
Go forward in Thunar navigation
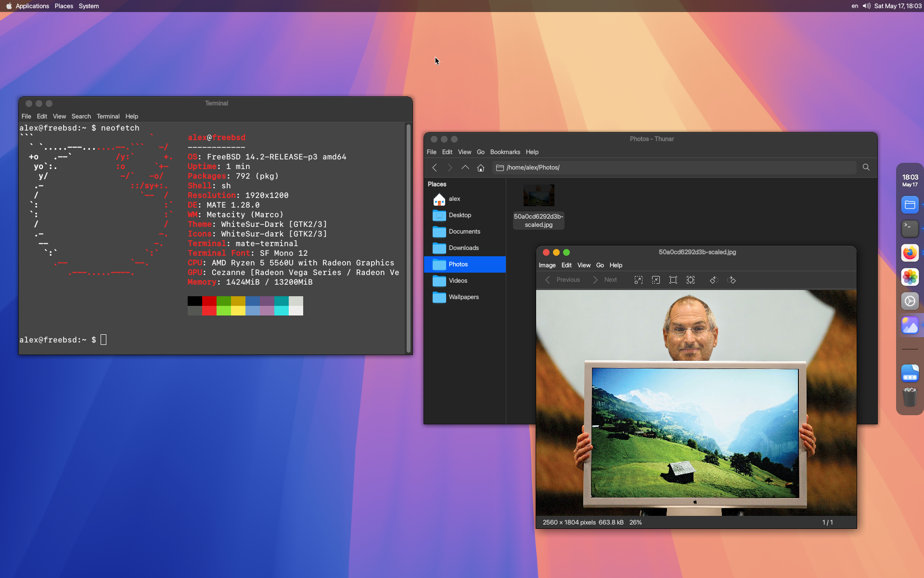point(450,168)
